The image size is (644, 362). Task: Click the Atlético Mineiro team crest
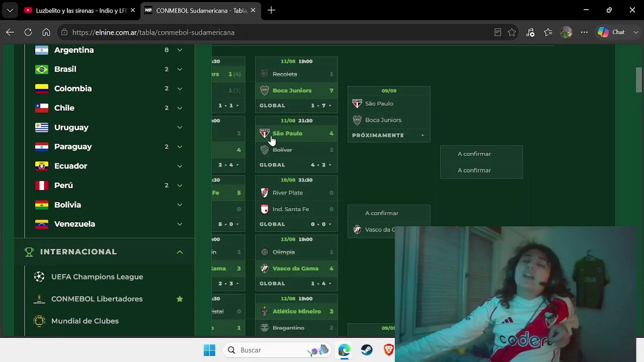pyautogui.click(x=265, y=312)
